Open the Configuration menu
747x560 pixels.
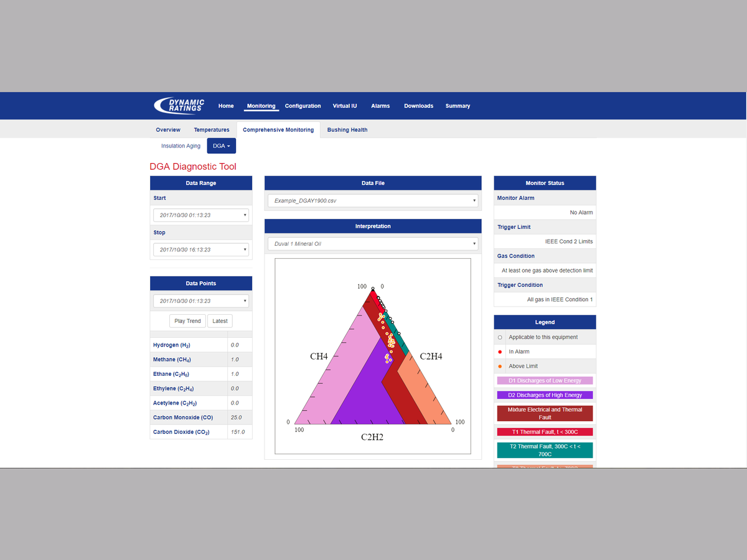click(x=303, y=106)
